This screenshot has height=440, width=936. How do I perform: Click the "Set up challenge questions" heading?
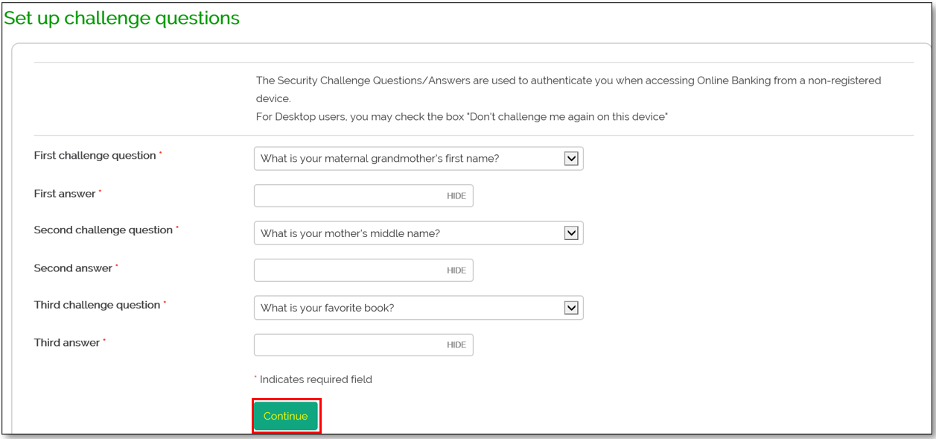pyautogui.click(x=124, y=19)
